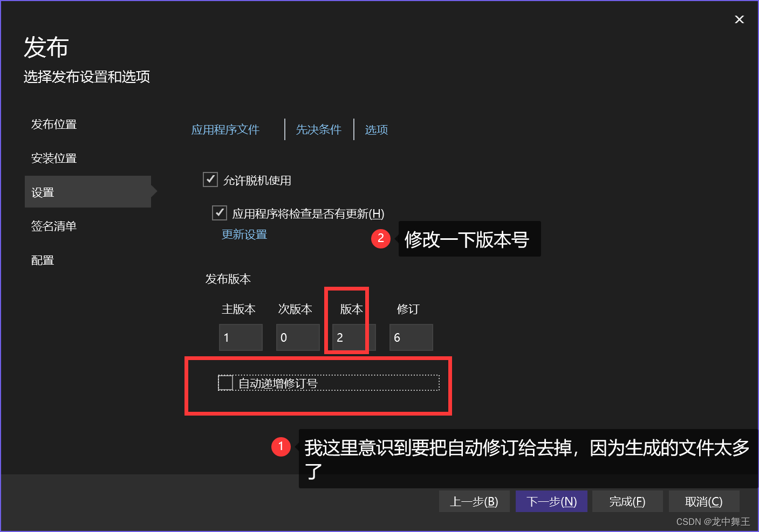Click the 次版本 number field
759x532 pixels.
click(x=298, y=337)
